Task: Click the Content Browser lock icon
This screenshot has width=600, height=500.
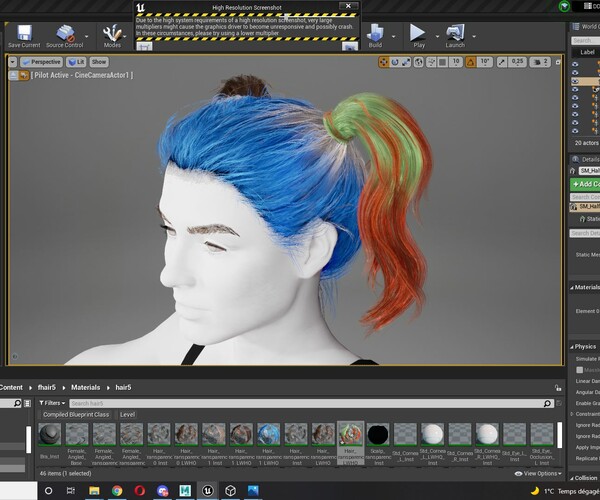Action: tap(558, 388)
